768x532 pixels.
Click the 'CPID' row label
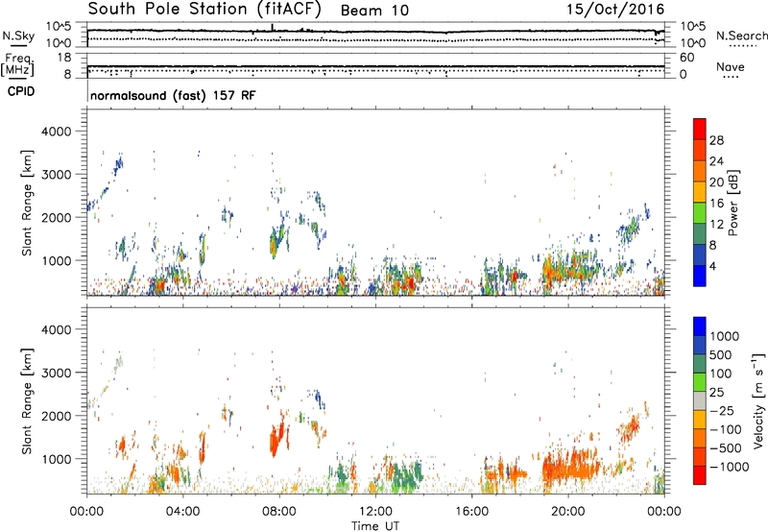coord(21,91)
